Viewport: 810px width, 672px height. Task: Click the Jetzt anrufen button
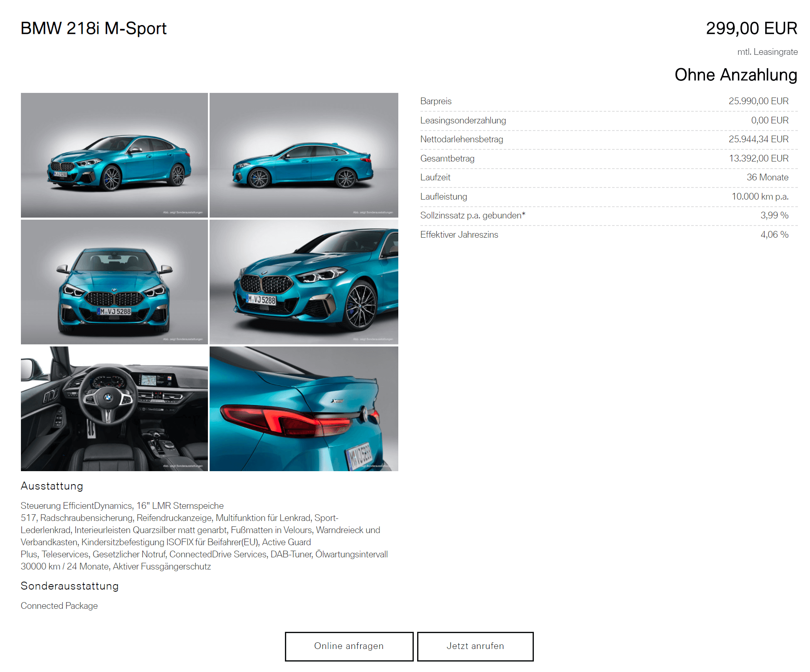pyautogui.click(x=475, y=646)
